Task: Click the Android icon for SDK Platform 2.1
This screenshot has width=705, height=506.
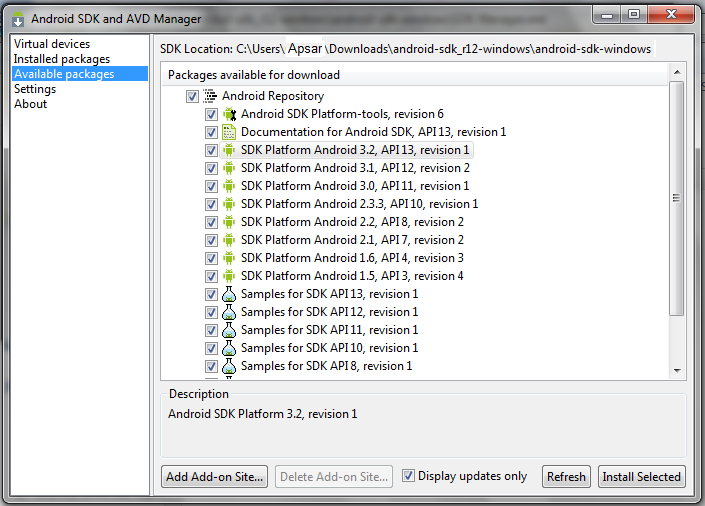Action: [x=229, y=240]
